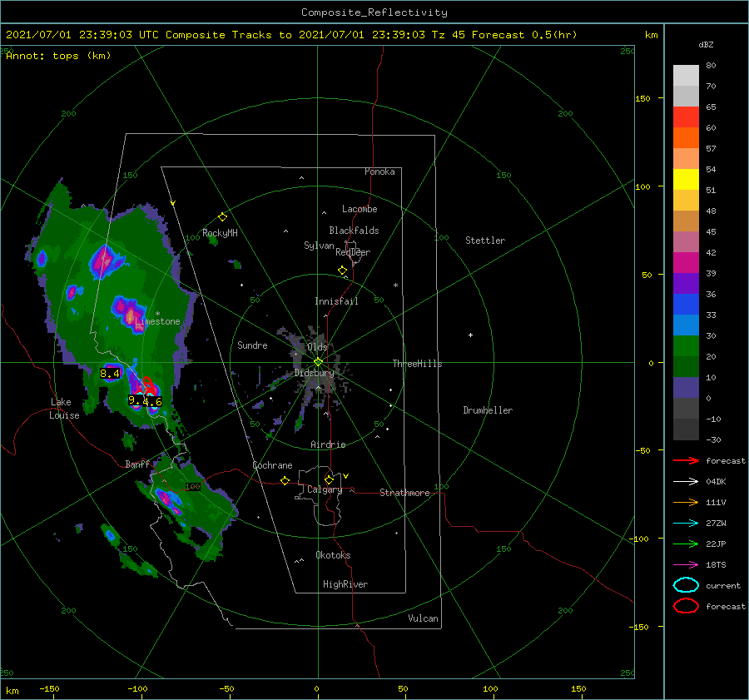Click the Sylvan label
This screenshot has height=700, width=749.
319,246
